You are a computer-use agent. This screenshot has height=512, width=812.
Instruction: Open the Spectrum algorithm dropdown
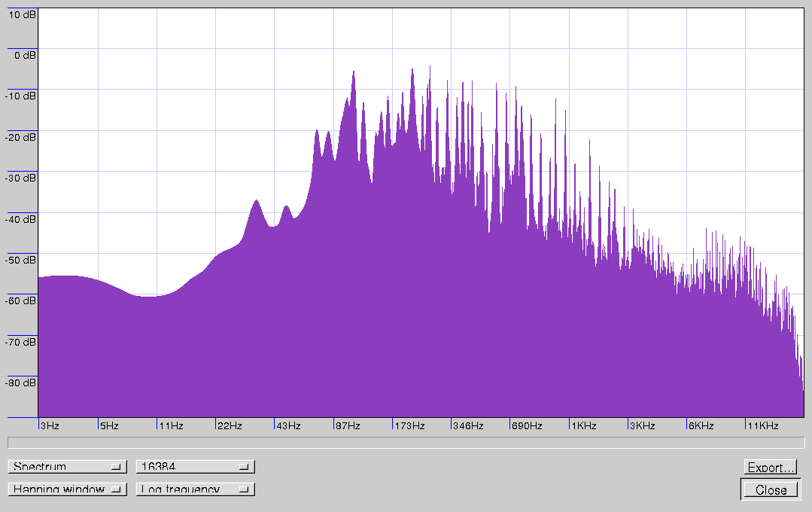coord(67,467)
